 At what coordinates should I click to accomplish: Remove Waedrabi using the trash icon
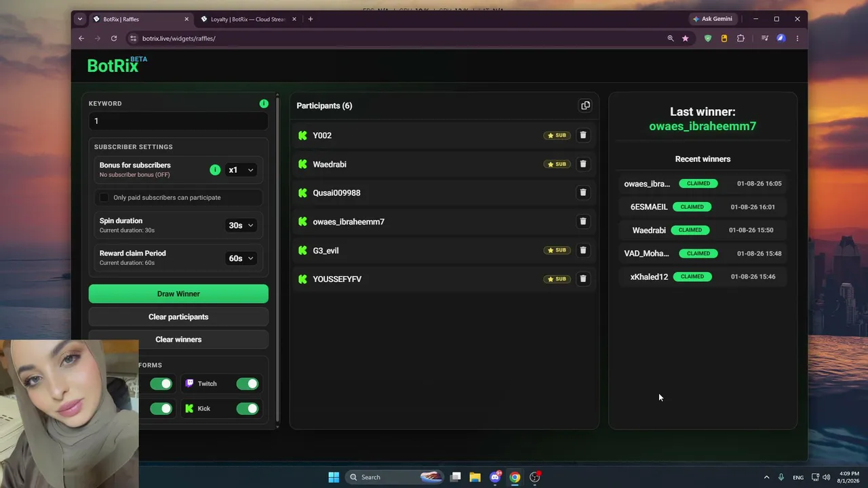[583, 164]
